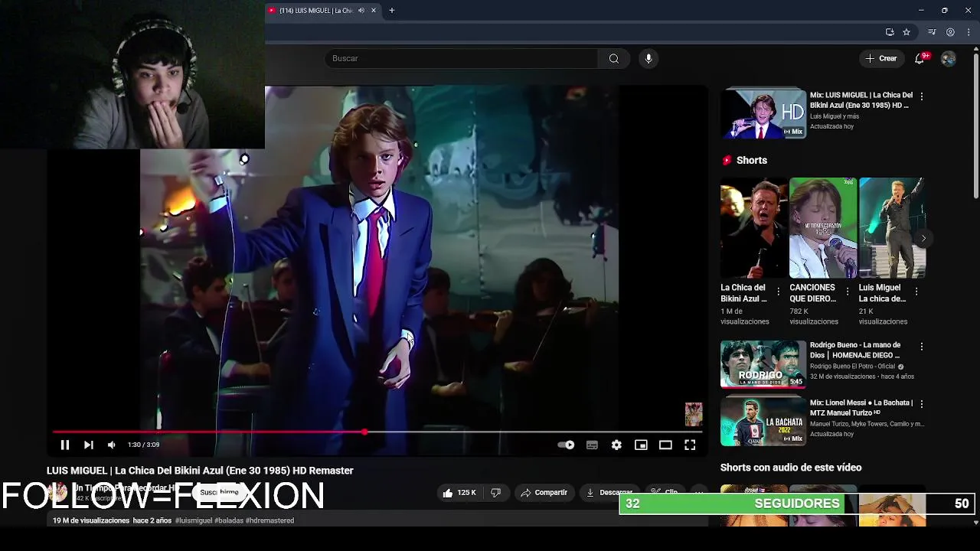Viewport: 980px width, 551px height.
Task: Open options for CANCIONES QUE DIERON short
Action: (848, 292)
